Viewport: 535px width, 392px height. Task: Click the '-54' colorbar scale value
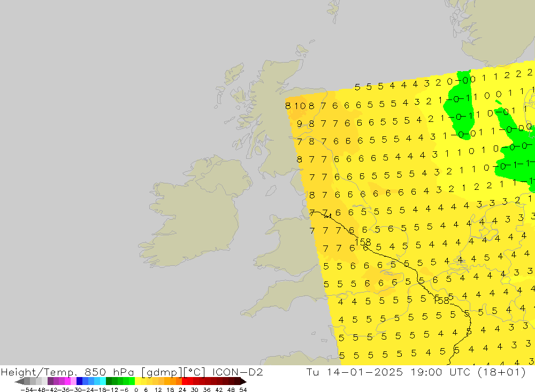(x=27, y=390)
